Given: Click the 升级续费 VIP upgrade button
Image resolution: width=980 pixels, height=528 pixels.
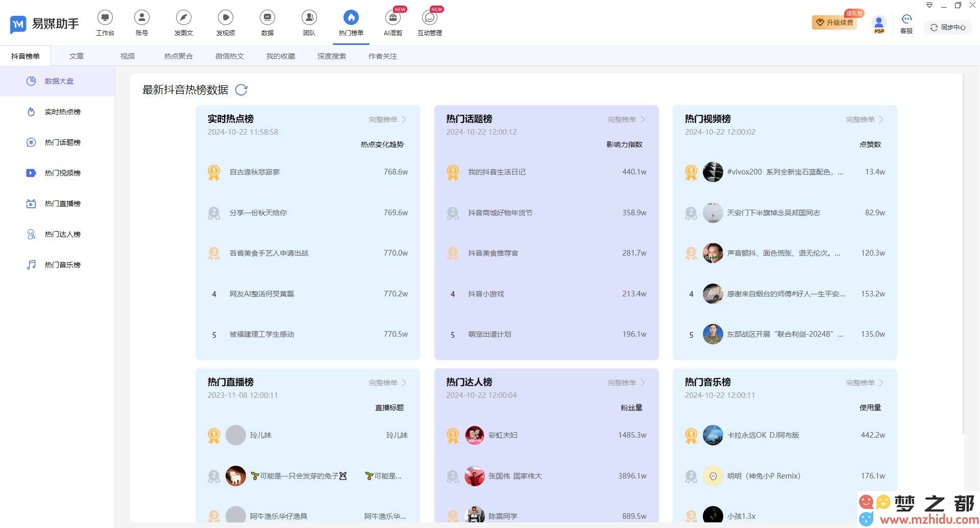Looking at the screenshot, I should click(x=835, y=22).
